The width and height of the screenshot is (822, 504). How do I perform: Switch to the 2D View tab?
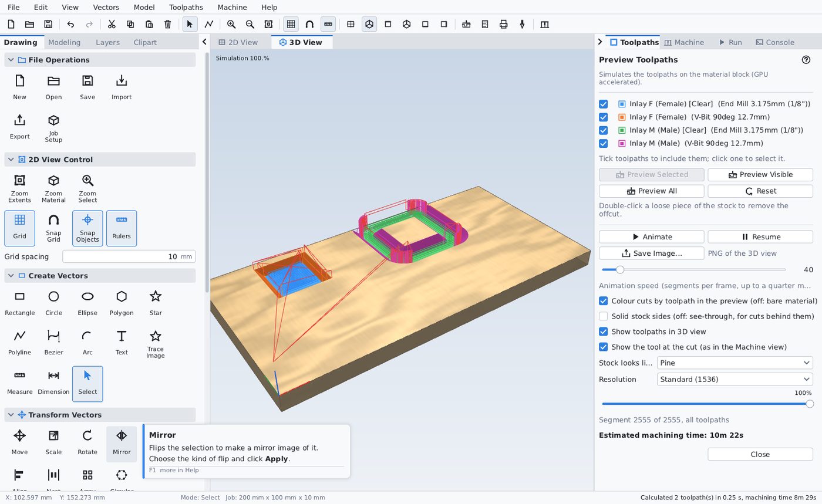click(238, 42)
